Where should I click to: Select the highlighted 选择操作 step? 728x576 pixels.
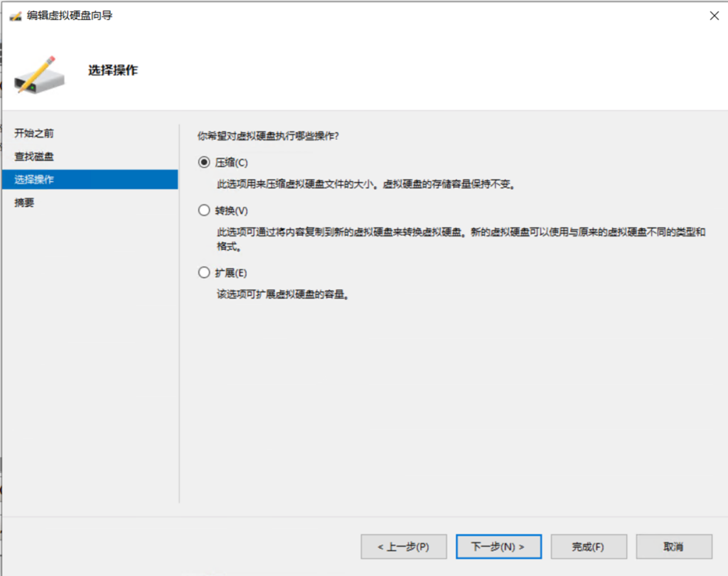point(90,179)
